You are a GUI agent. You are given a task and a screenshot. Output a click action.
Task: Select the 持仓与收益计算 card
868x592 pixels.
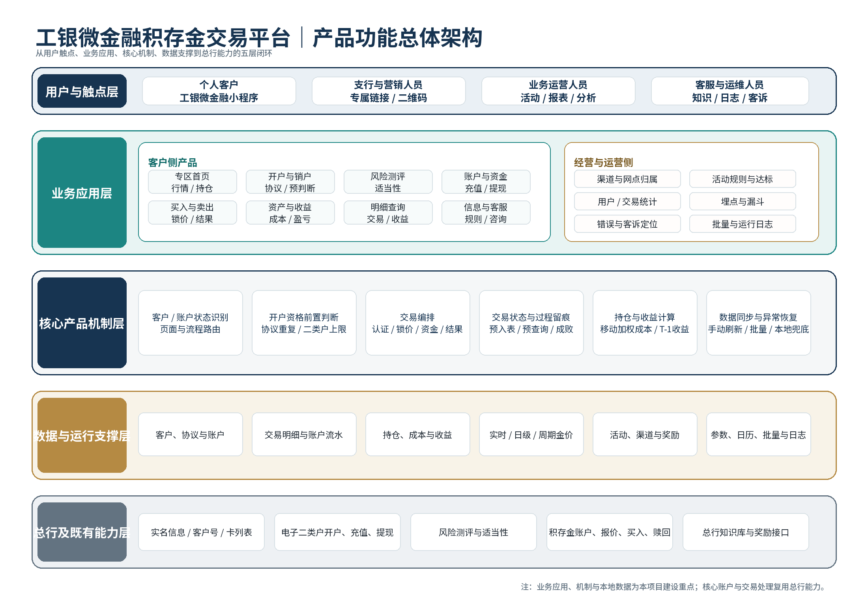(x=645, y=323)
